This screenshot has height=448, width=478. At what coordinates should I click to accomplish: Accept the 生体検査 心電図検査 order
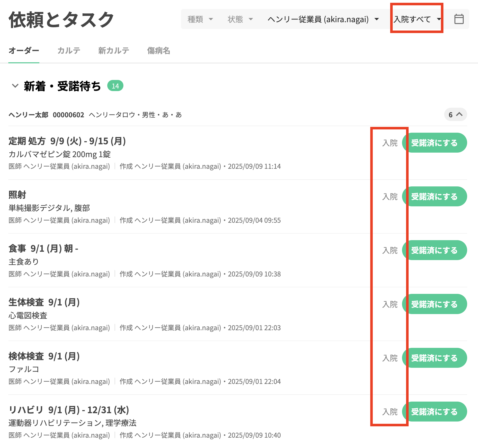pos(434,304)
